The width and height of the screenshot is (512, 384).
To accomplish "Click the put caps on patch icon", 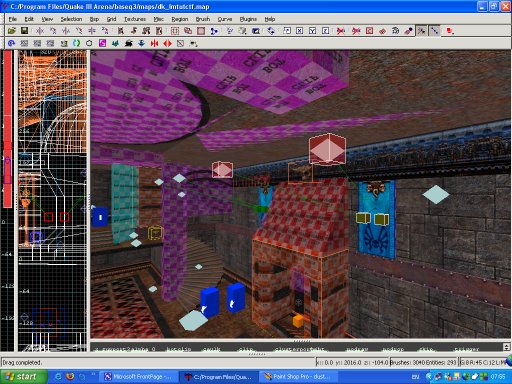I will tap(409, 31).
